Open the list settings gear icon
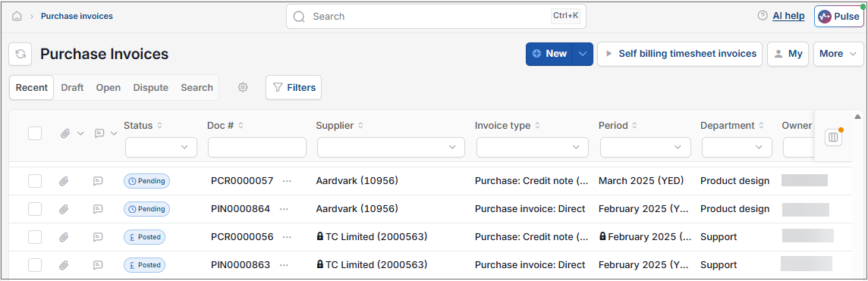Viewport: 868px width, 281px height. pos(243,87)
